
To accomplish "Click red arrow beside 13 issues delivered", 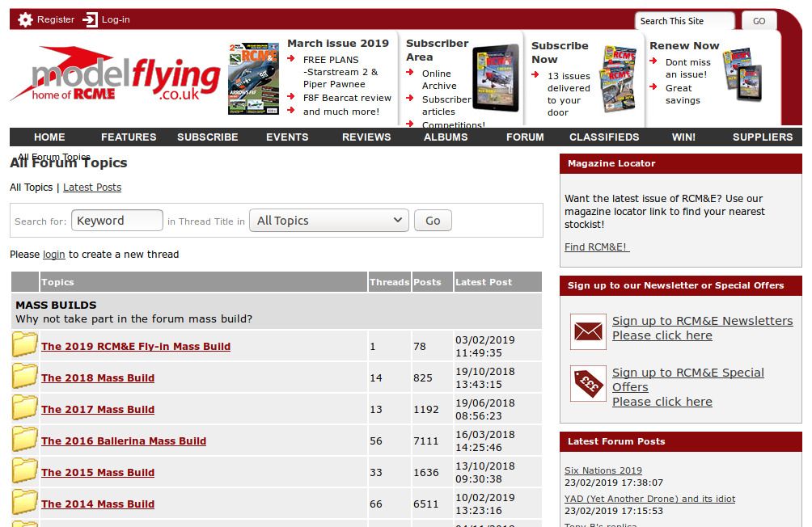I will (x=535, y=75).
